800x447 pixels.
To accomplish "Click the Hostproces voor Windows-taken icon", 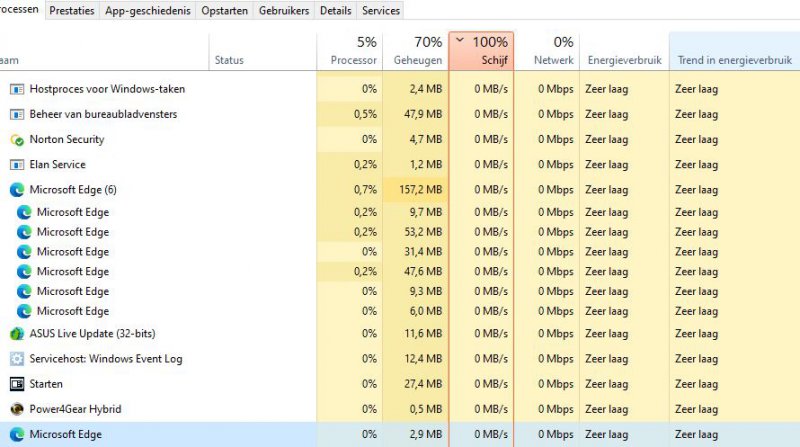I will click(x=17, y=89).
